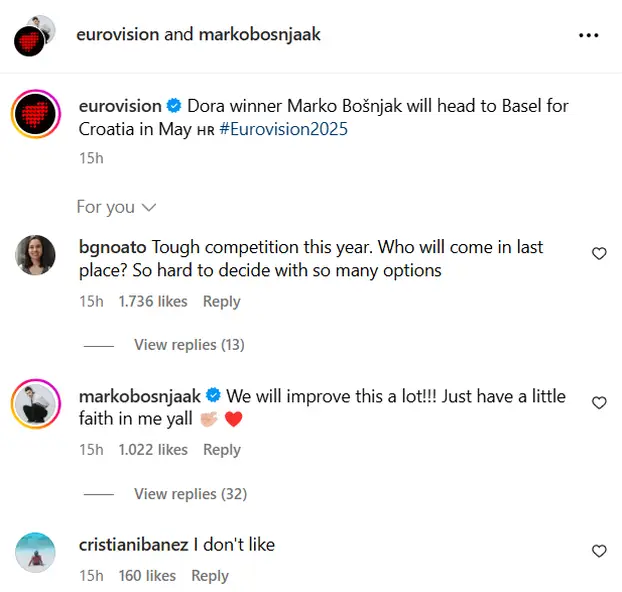The image size is (622, 592).
Task: Open the bgnoato username link
Action: (x=113, y=247)
